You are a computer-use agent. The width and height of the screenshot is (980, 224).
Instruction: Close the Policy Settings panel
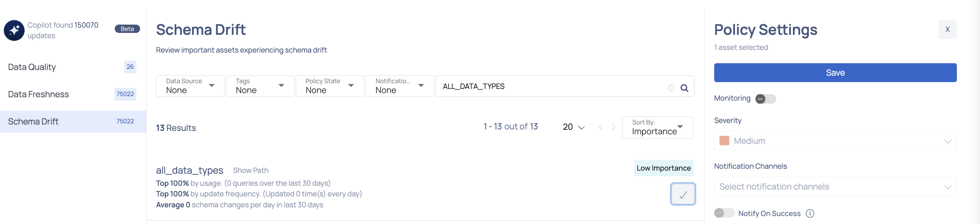(x=947, y=29)
